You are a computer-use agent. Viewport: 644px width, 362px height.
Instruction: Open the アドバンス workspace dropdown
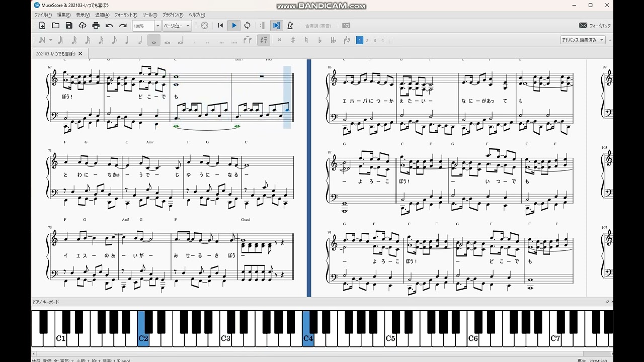pyautogui.click(x=583, y=40)
